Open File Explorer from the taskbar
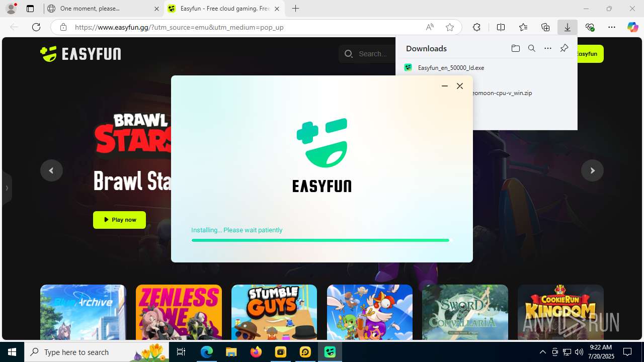 pos(231,352)
